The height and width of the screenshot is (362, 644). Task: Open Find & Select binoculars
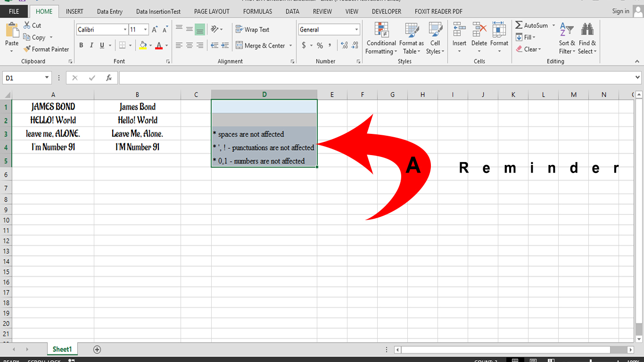click(x=587, y=39)
